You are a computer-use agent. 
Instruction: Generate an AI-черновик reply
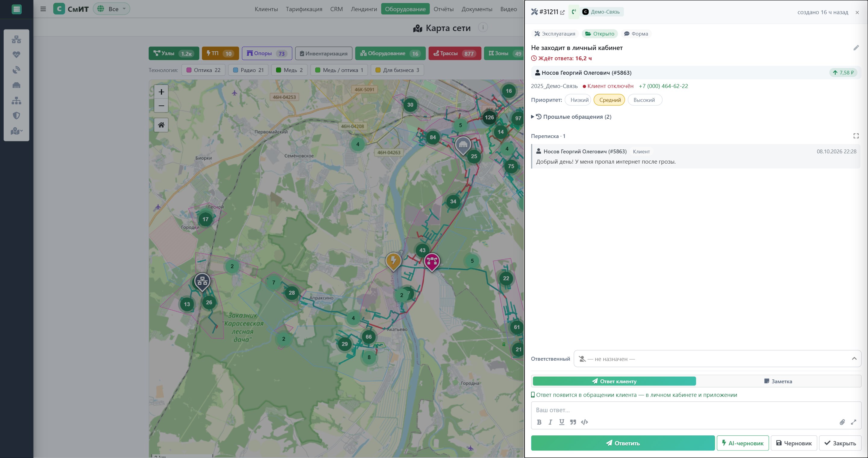(743, 443)
